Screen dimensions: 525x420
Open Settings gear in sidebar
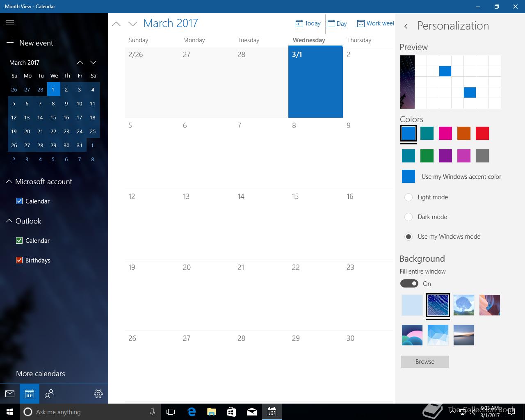coord(98,394)
